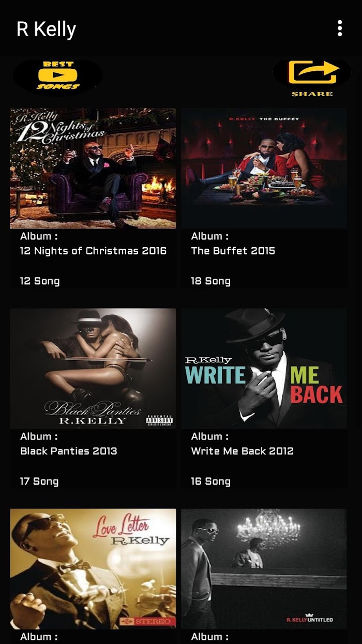Select 'Write Me Back 2012' album title
The height and width of the screenshot is (644, 362).
242,451
